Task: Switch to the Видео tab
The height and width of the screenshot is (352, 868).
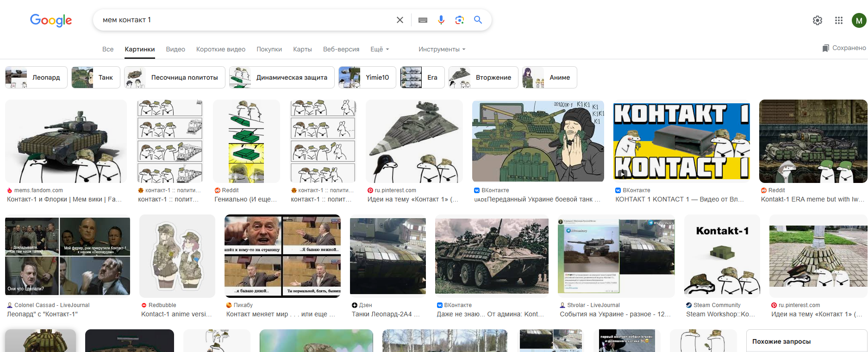Action: click(x=175, y=49)
